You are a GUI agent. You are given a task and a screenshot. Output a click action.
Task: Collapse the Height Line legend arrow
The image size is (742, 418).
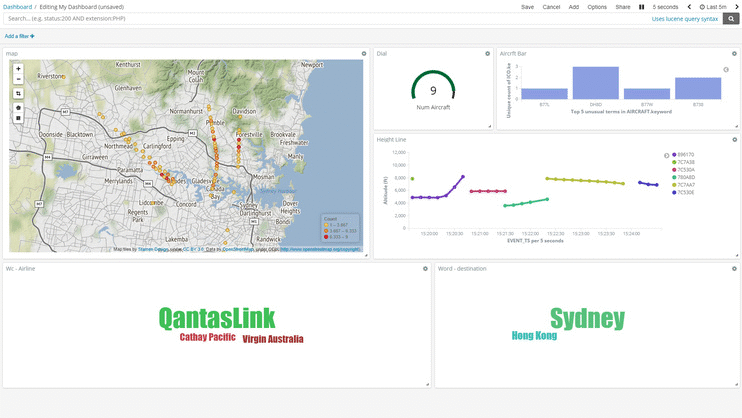666,155
